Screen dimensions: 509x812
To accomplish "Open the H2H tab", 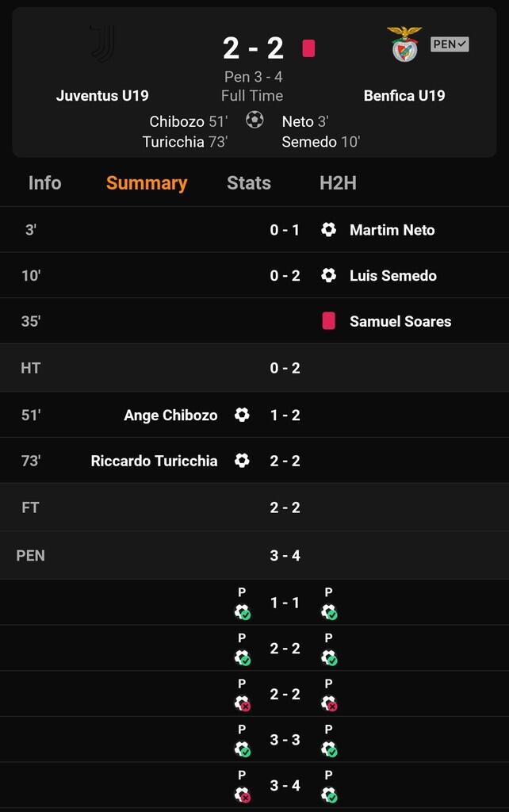I will 338,183.
